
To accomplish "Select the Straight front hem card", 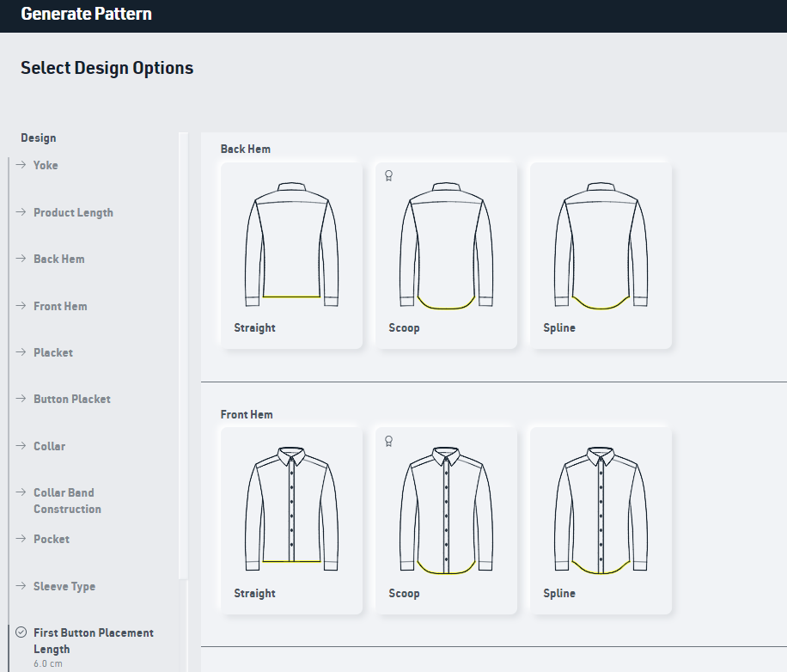I will (x=291, y=521).
